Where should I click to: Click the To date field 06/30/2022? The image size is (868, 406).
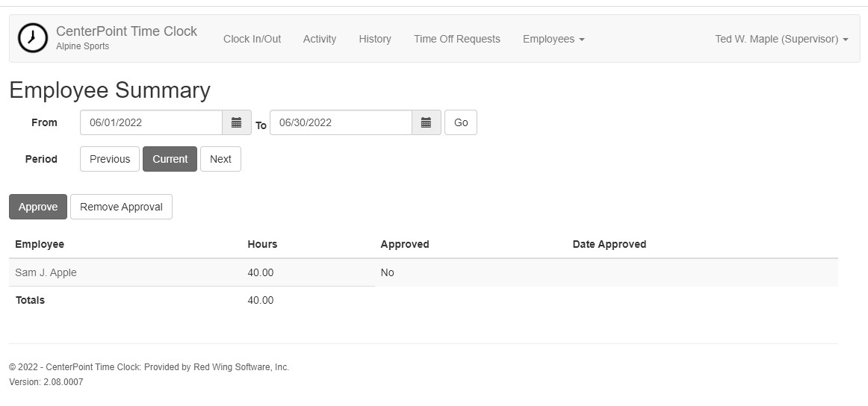tap(341, 122)
